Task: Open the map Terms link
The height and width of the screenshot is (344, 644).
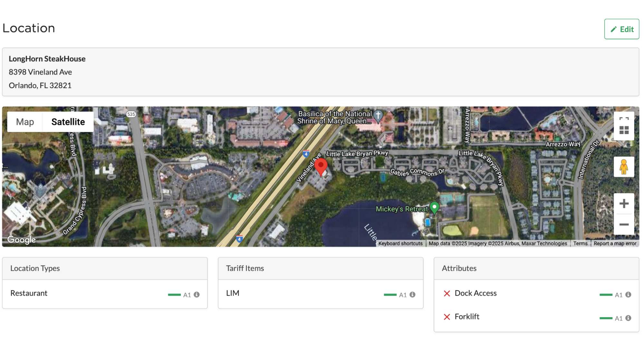Action: 580,243
